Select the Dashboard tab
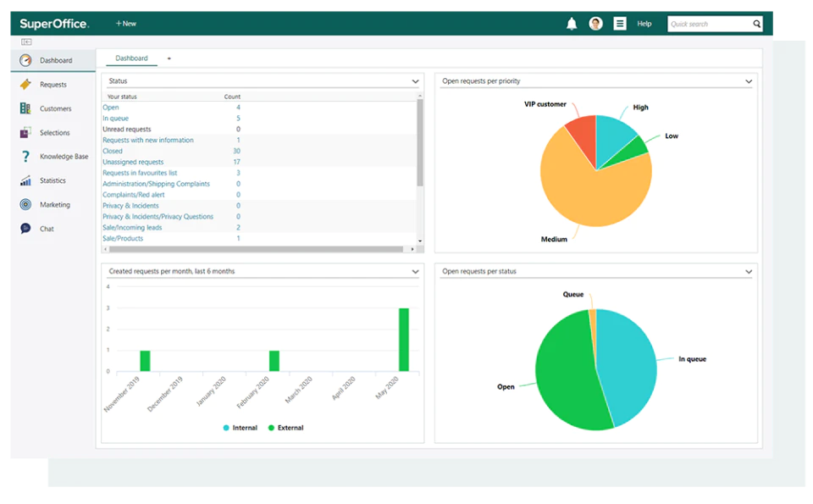The height and width of the screenshot is (504, 813). coord(132,58)
